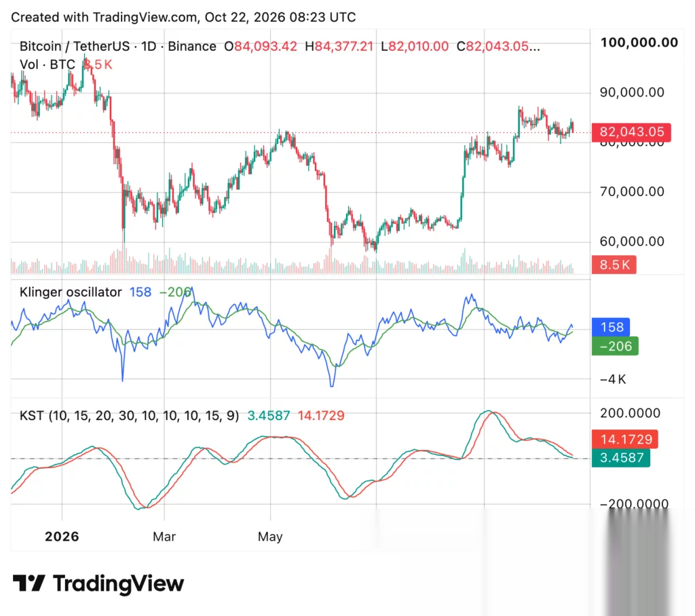
Task: Click the 90,000.00 price axis label
Action: 632,92
